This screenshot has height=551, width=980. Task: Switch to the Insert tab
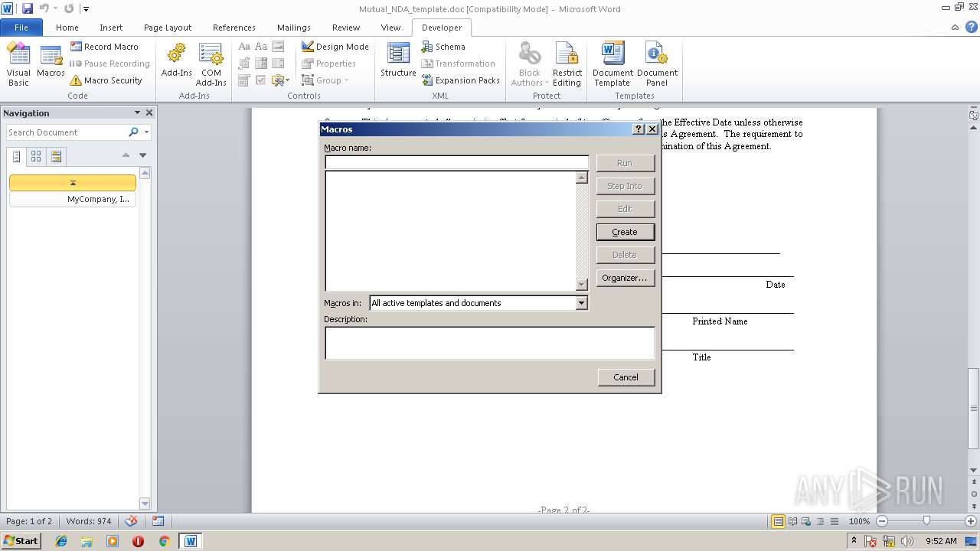click(111, 28)
